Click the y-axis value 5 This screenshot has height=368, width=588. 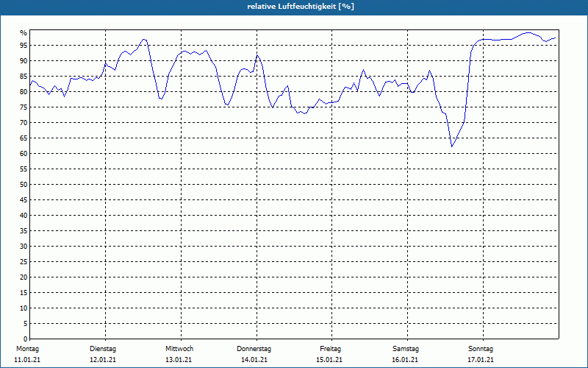tap(26, 324)
